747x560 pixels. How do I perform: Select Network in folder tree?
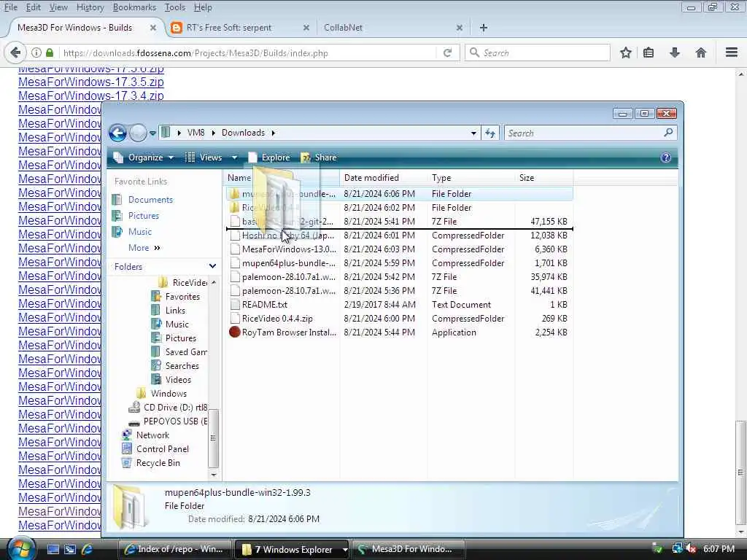[x=152, y=435]
